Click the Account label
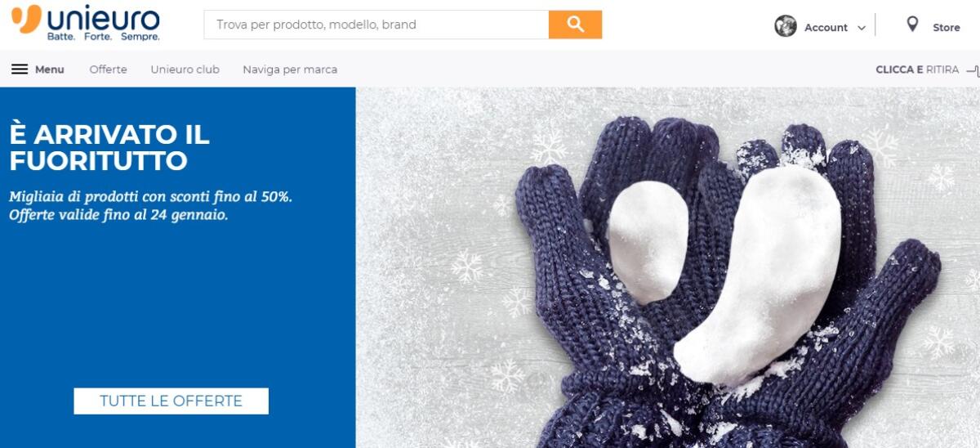The width and height of the screenshot is (980, 448). pyautogui.click(x=826, y=28)
